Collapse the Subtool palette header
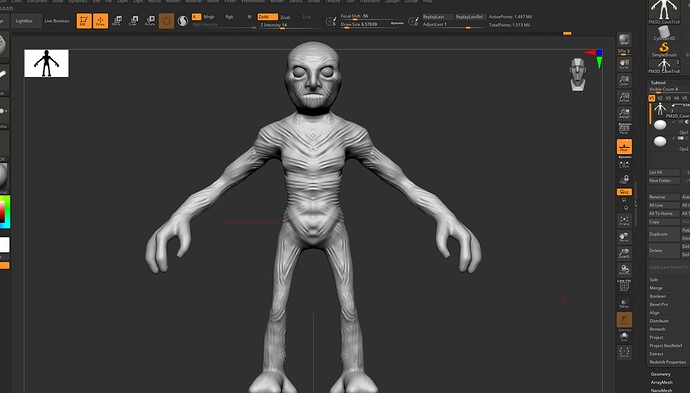Image resolution: width=690 pixels, height=393 pixels. pyautogui.click(x=658, y=82)
